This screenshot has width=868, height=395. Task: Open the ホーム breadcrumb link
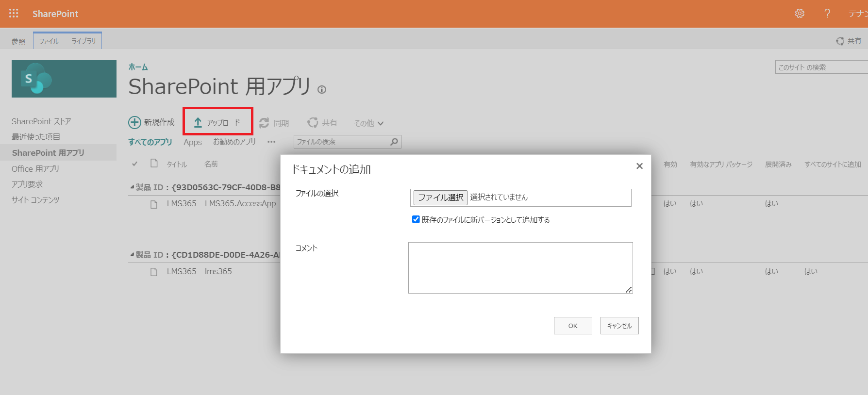(x=138, y=67)
